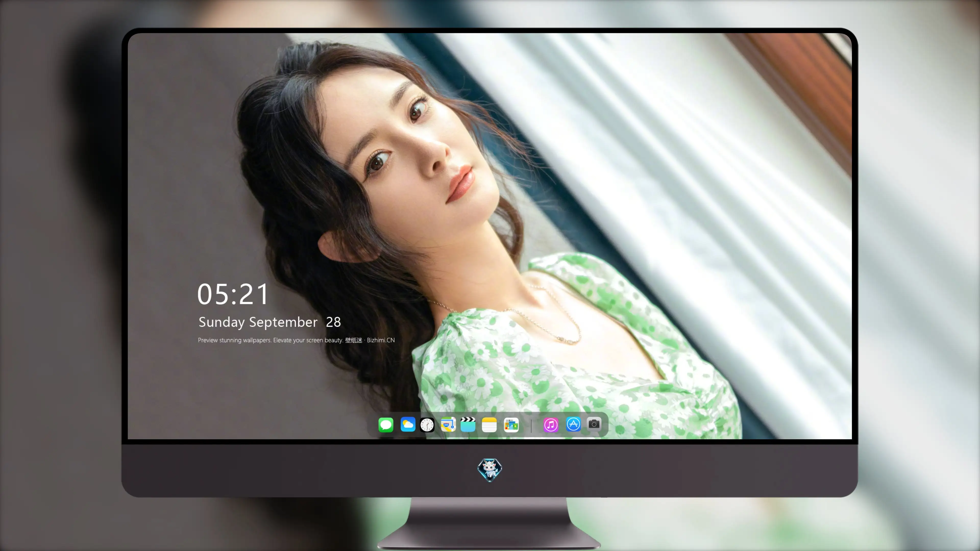The width and height of the screenshot is (980, 551).
Task: Open the colorful photo cards app icon
Action: click(x=511, y=425)
